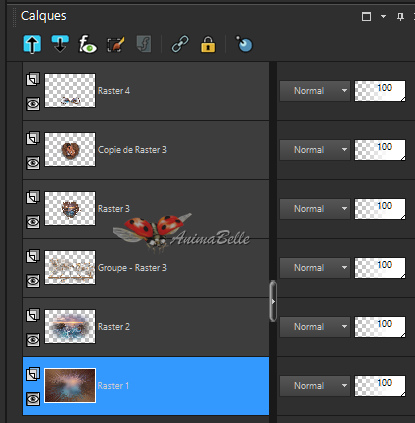Image resolution: width=415 pixels, height=423 pixels.
Task: Select the Raster 3 layer name
Action: [114, 209]
